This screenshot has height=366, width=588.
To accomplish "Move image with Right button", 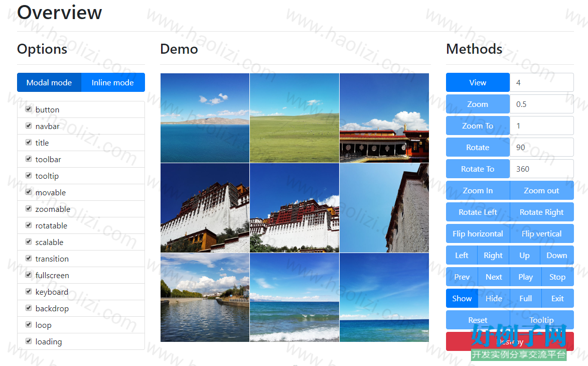I will (x=493, y=255).
